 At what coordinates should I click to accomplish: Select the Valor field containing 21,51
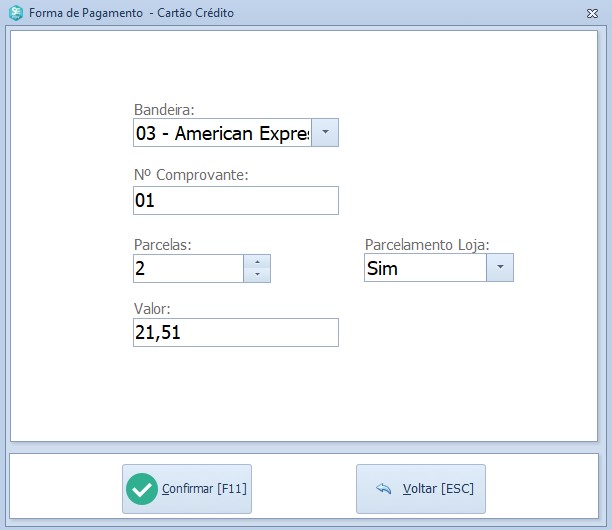point(235,332)
